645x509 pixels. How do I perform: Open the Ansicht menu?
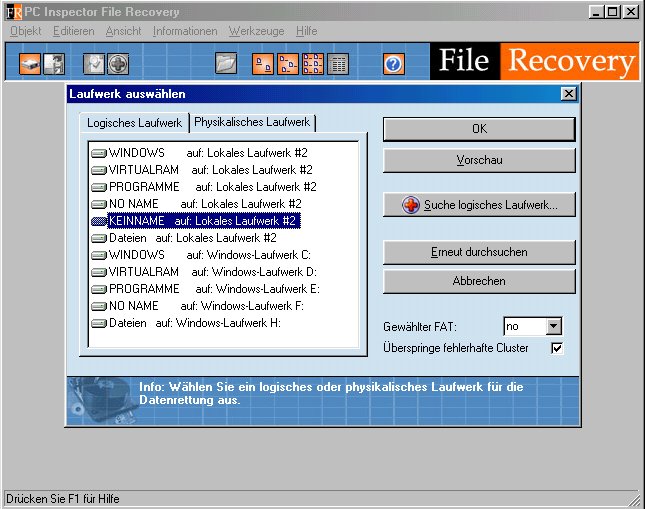[123, 31]
